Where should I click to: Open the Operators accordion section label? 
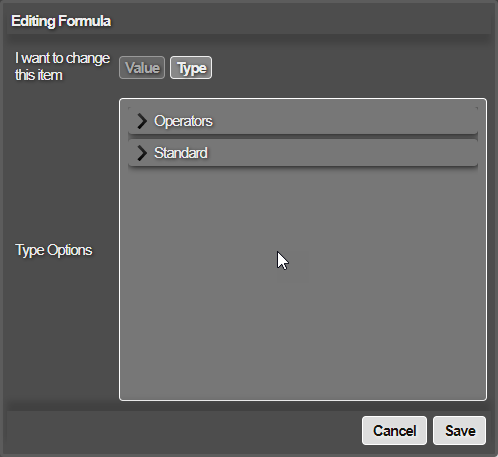coord(303,121)
